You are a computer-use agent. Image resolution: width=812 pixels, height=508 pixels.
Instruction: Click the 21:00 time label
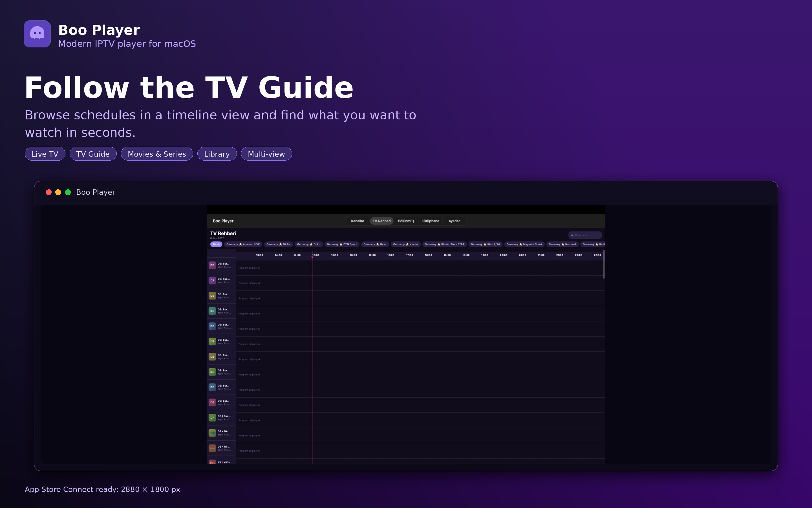(541, 255)
